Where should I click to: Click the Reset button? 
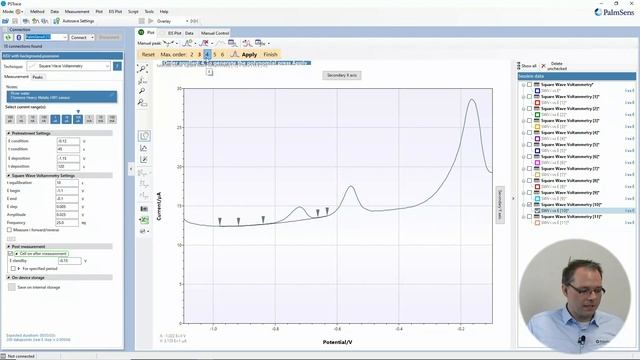coord(148,54)
